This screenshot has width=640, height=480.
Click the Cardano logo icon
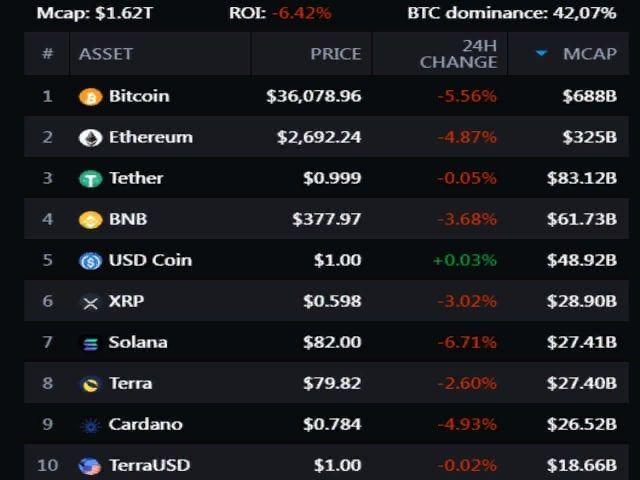(91, 425)
